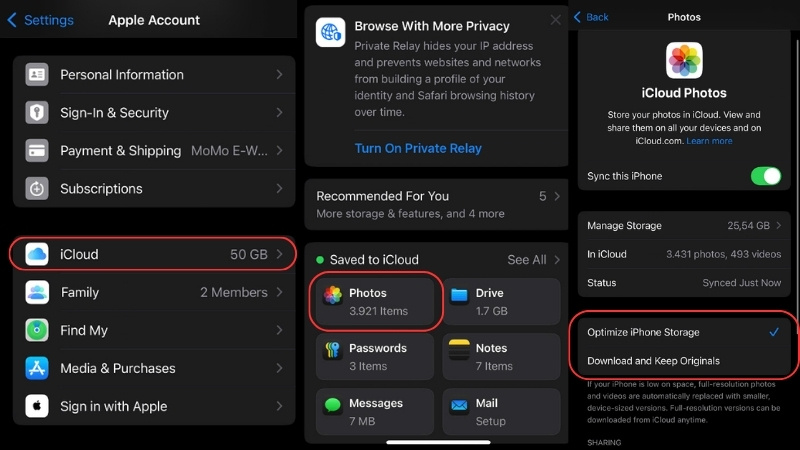
Task: Tap the Family people icon
Action: [37, 292]
